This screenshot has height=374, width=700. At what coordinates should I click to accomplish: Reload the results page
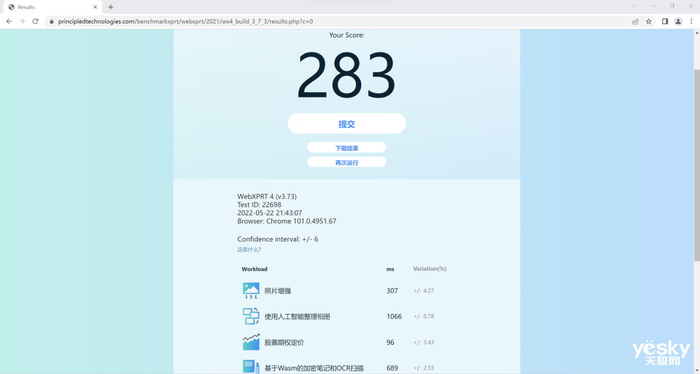pos(35,21)
